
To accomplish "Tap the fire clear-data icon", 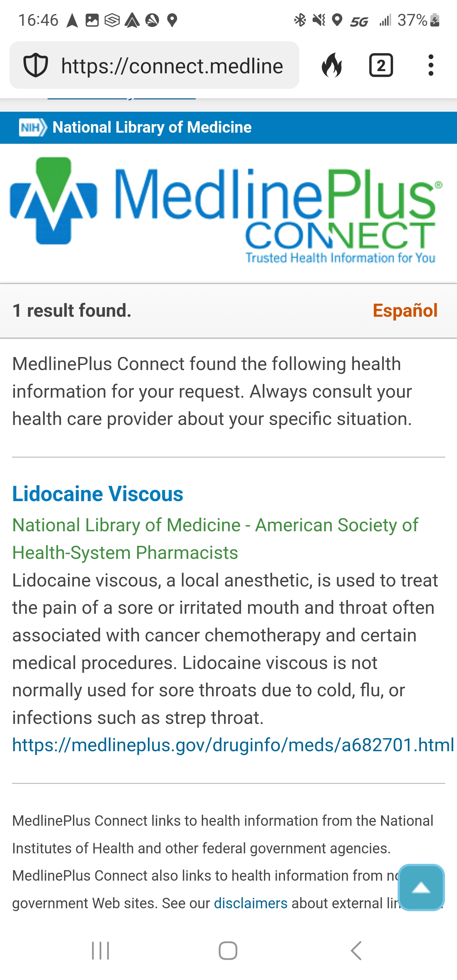I will [x=332, y=65].
